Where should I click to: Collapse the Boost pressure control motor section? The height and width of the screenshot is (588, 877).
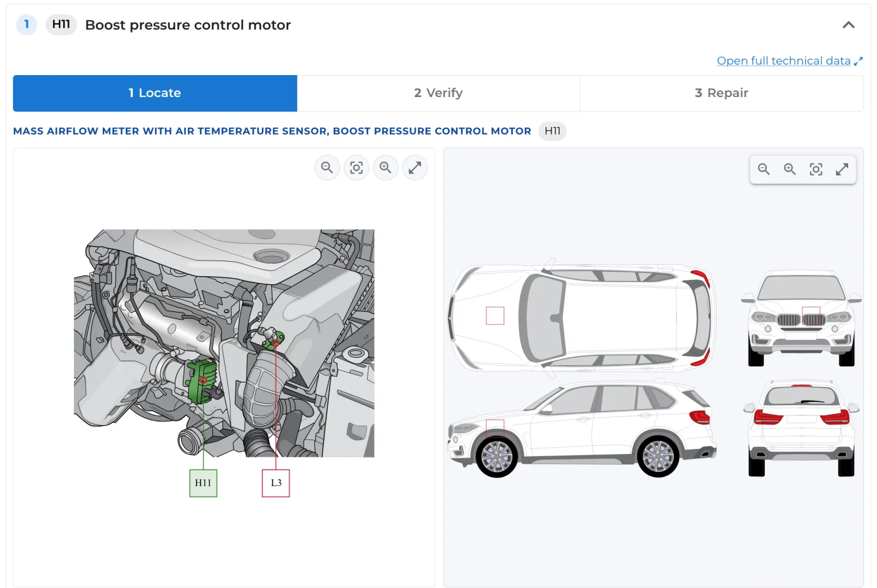tap(849, 25)
